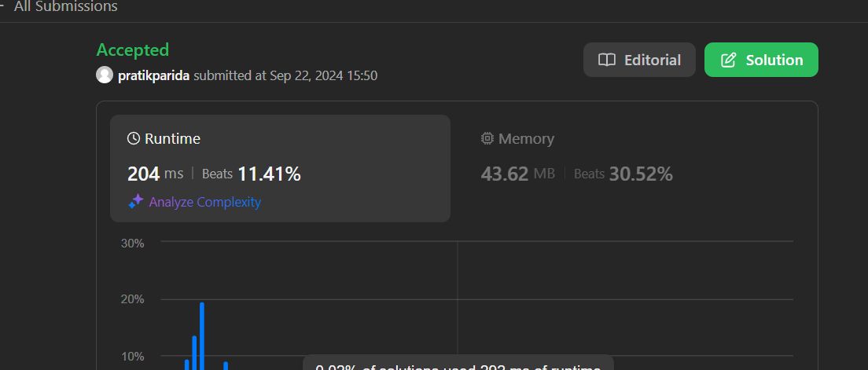Click the tallest blue bar in runtime chart
The height and width of the screenshot is (370, 868).
point(202,335)
